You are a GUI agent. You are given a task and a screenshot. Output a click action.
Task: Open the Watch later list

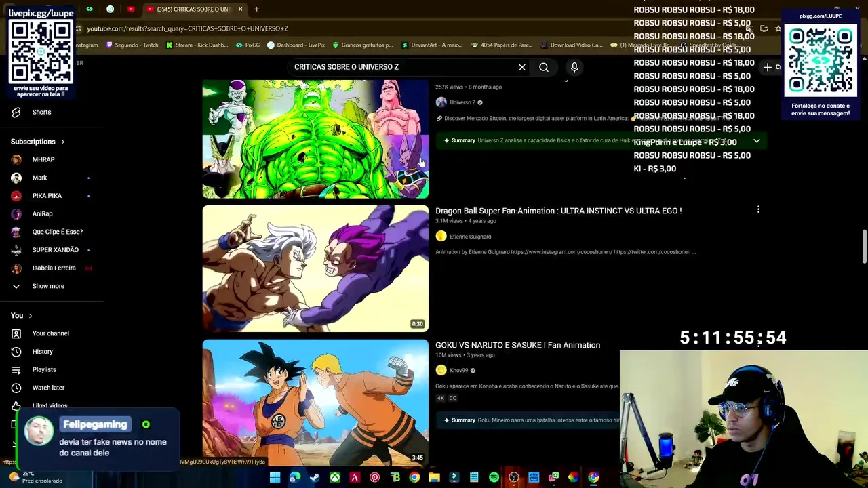[48, 388]
